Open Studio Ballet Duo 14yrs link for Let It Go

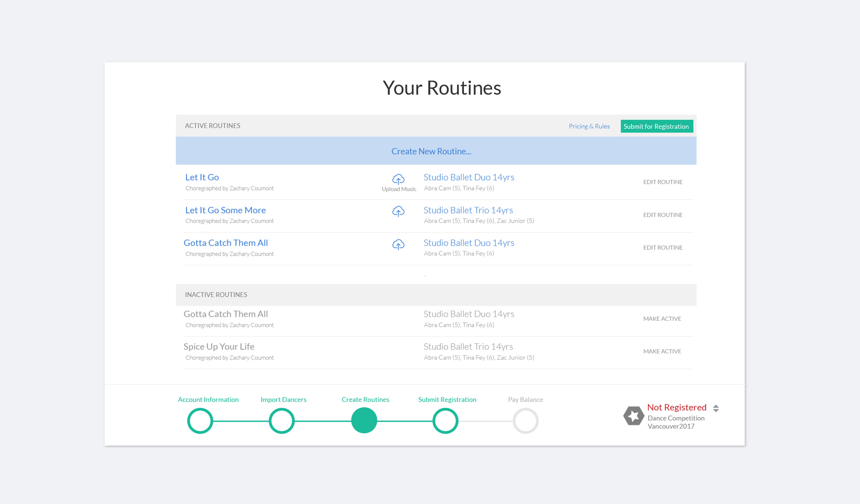coord(469,177)
